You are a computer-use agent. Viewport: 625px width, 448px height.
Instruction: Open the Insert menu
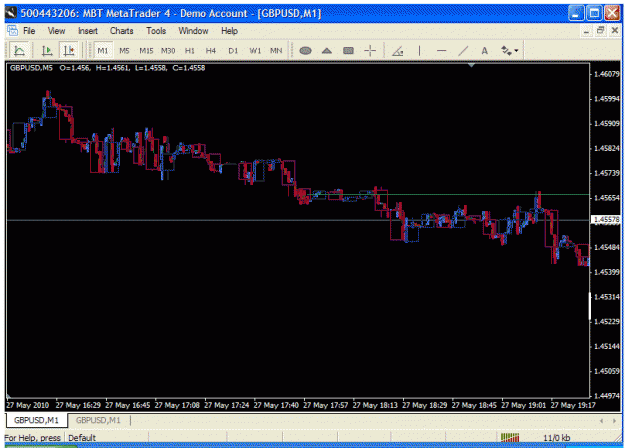88,31
